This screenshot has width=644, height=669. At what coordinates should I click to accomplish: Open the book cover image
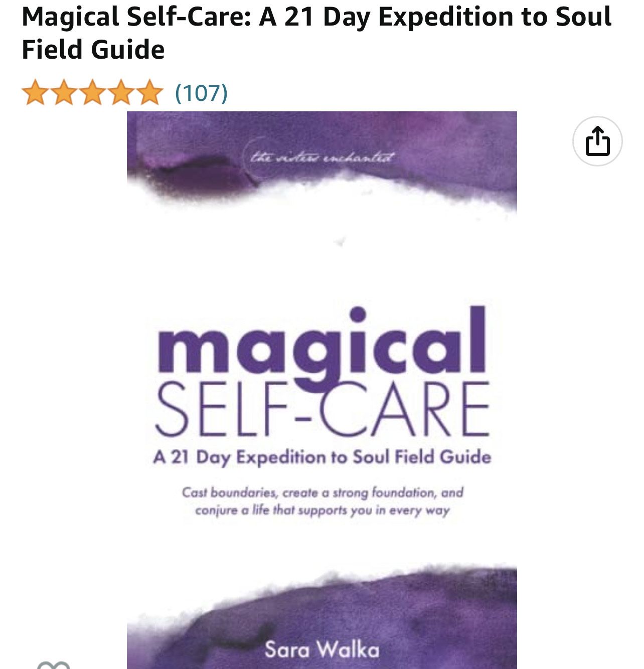click(x=321, y=390)
